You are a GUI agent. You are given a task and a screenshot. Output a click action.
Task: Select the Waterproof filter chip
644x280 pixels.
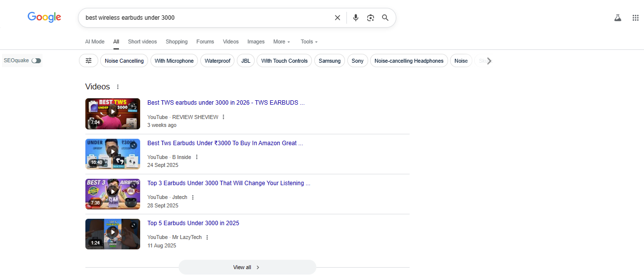point(218,61)
